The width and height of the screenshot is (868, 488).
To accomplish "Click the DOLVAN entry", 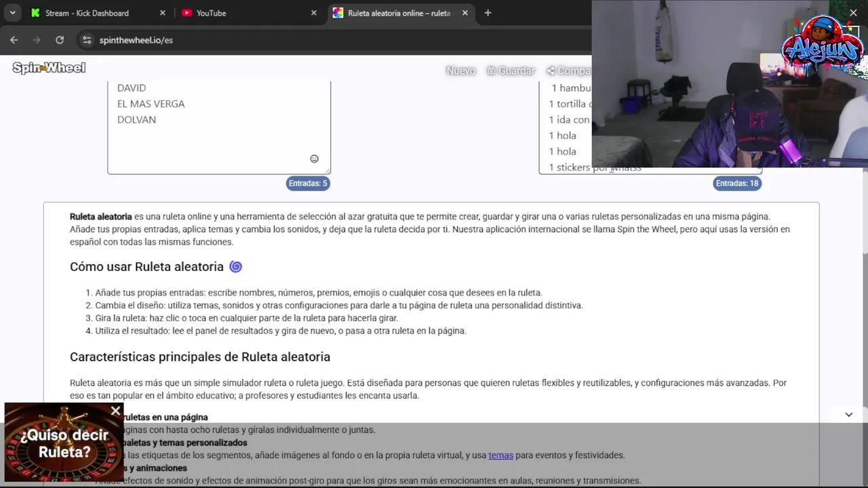I will point(136,119).
